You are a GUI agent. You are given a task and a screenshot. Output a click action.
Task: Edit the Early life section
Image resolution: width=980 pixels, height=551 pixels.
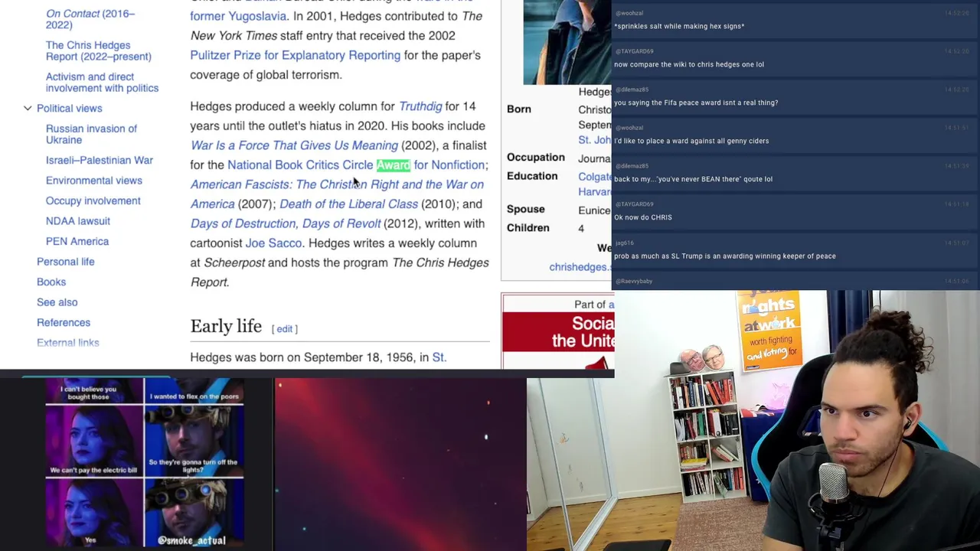[284, 329]
